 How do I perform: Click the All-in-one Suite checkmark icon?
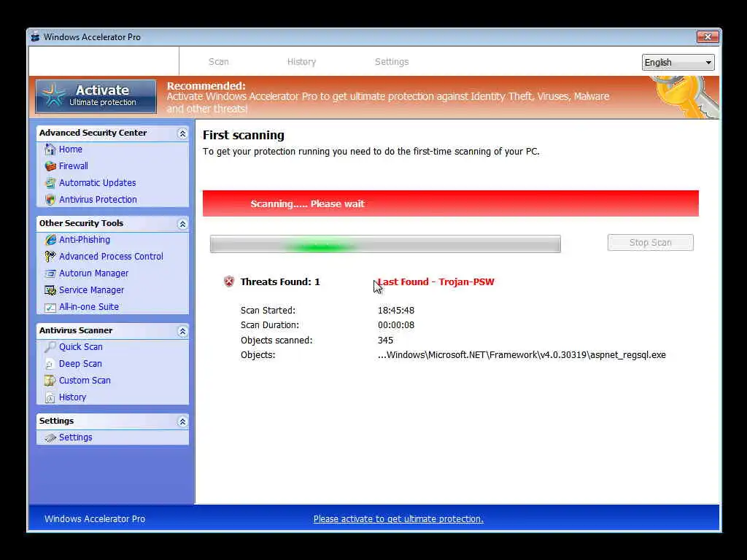[x=50, y=307]
